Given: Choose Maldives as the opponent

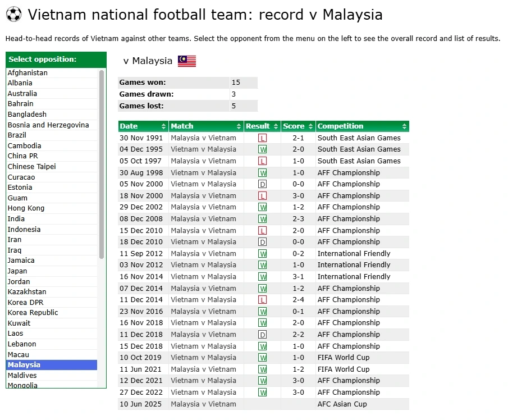Looking at the screenshot, I should [52, 375].
